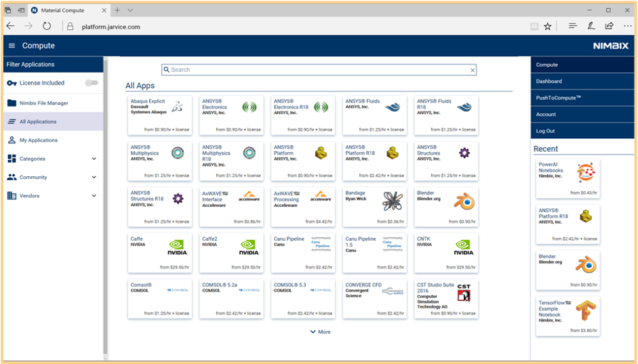Click the CONVERGE CFD logo
The width and height of the screenshot is (638, 364).
pyautogui.click(x=393, y=291)
